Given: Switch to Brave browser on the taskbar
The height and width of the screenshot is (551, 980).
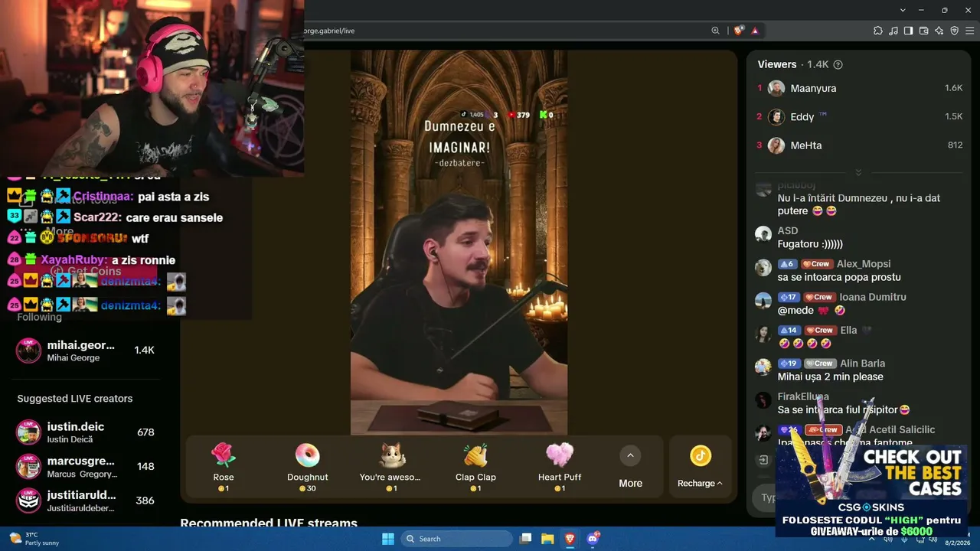Looking at the screenshot, I should point(570,539).
